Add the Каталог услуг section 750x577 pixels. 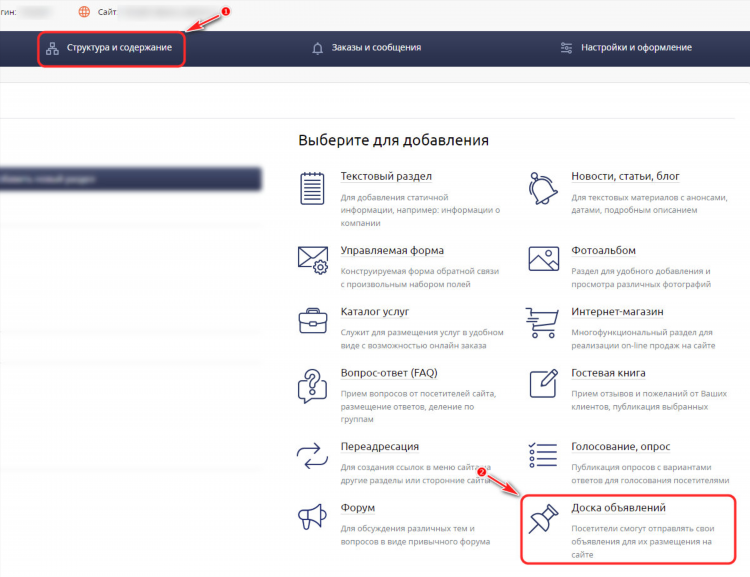point(375,312)
